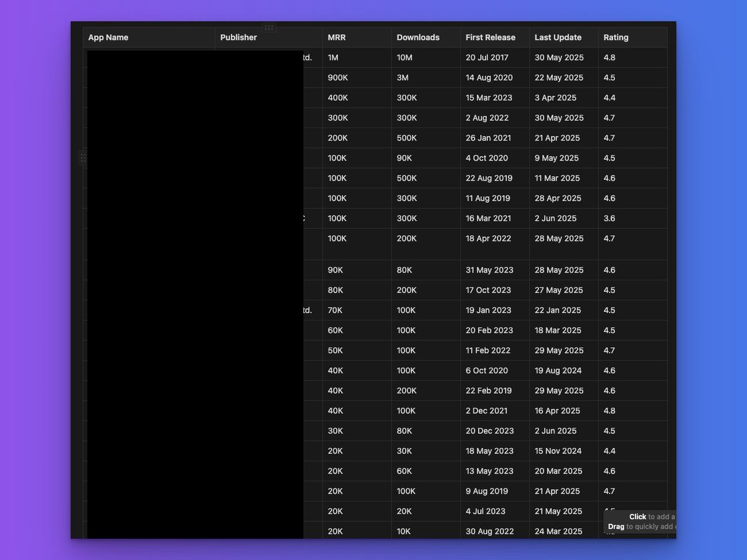The image size is (747, 560).
Task: Select the Downloads value 10K
Action: click(405, 531)
